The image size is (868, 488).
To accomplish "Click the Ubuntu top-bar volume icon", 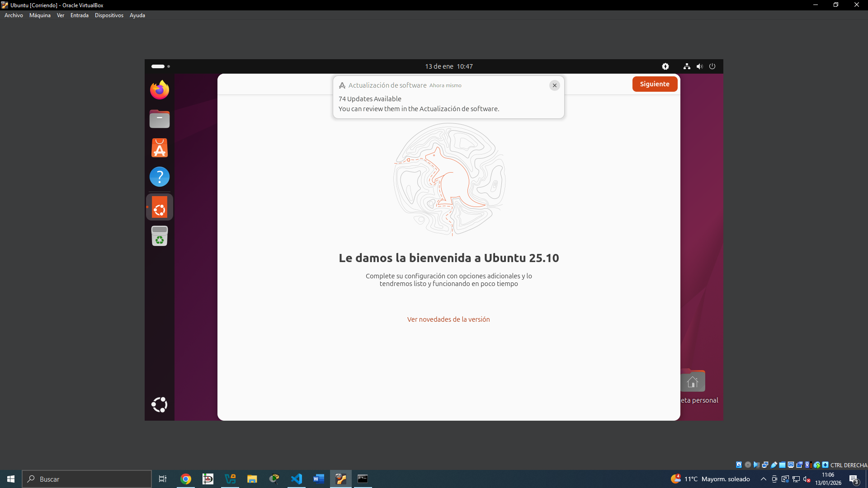I will [x=699, y=66].
